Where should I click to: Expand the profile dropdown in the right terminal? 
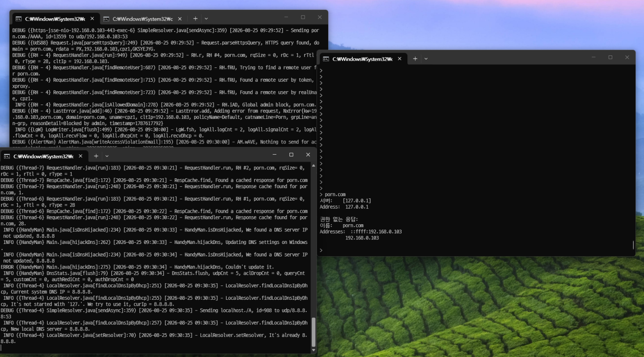point(426,59)
